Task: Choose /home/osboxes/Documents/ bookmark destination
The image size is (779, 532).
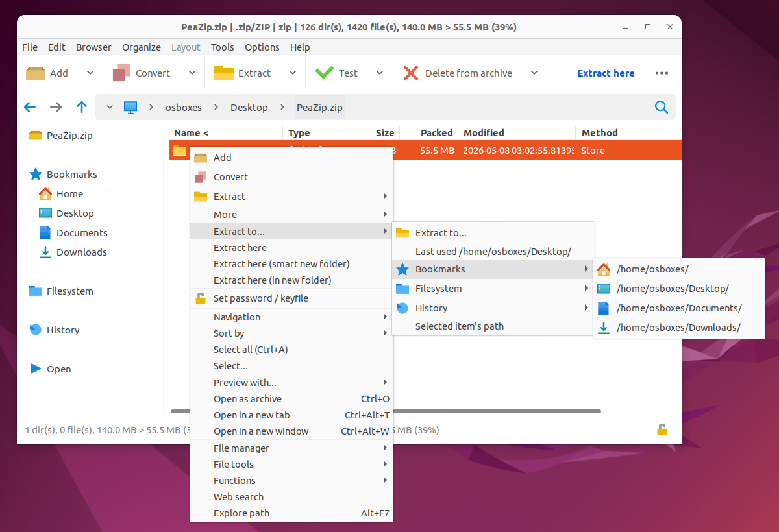Action: tap(679, 308)
